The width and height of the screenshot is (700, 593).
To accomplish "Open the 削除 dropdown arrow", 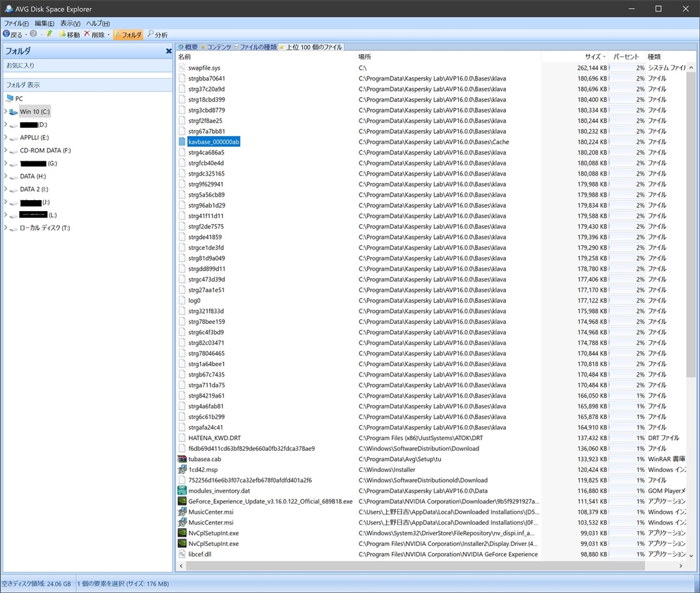I will pyautogui.click(x=109, y=35).
